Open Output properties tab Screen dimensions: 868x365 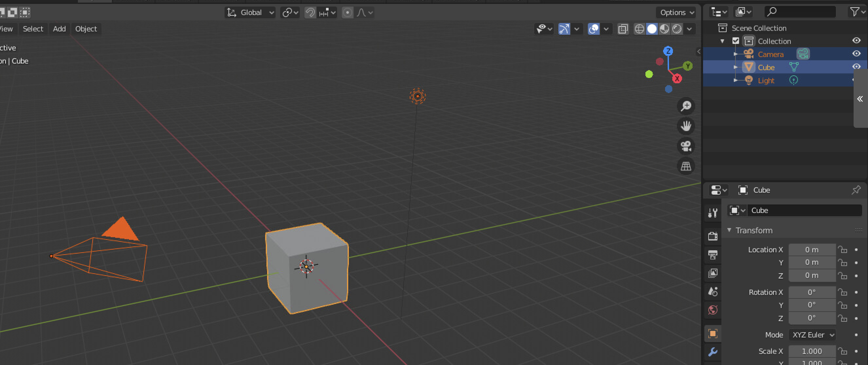(x=712, y=255)
